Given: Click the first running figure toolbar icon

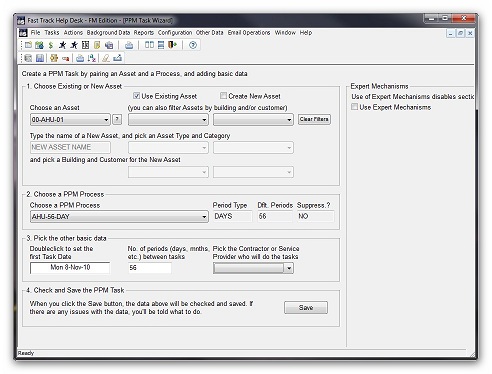Looking at the screenshot, I should point(62,45).
